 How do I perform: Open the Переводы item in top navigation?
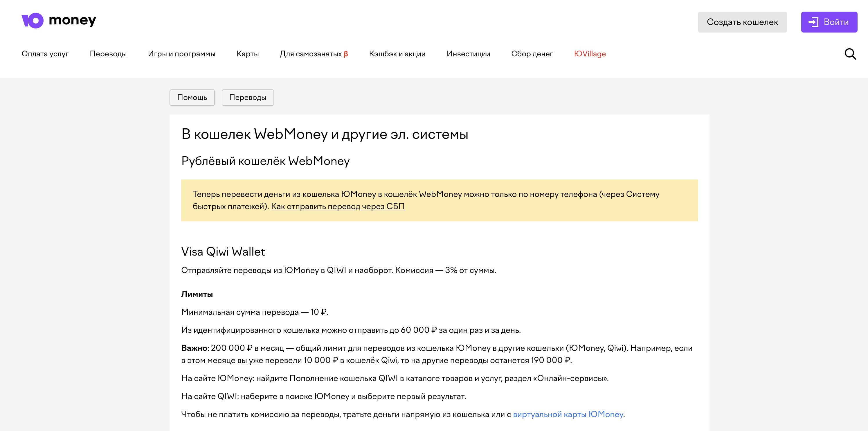click(108, 54)
